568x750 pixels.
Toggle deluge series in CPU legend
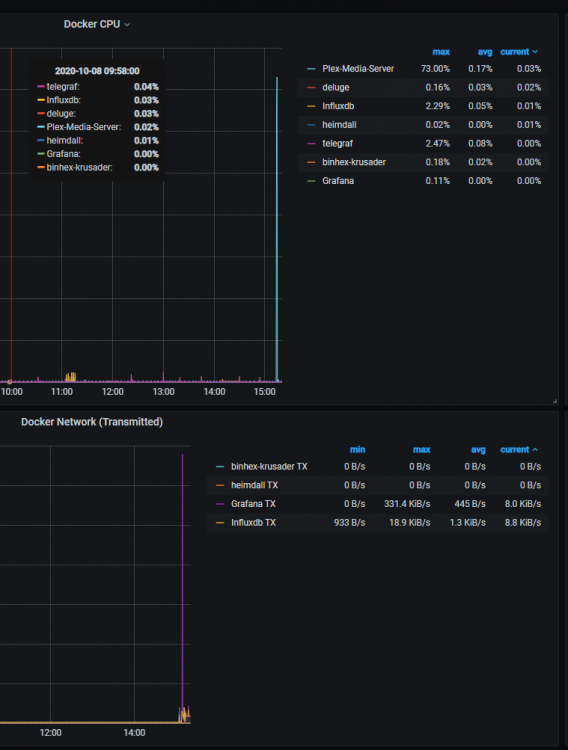click(x=335, y=87)
